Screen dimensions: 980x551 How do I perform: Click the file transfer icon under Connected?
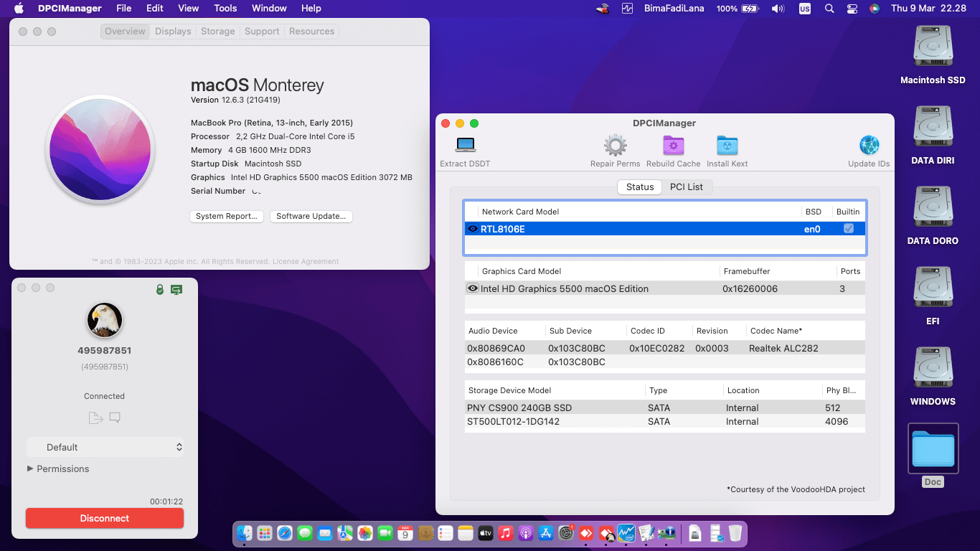tap(95, 418)
